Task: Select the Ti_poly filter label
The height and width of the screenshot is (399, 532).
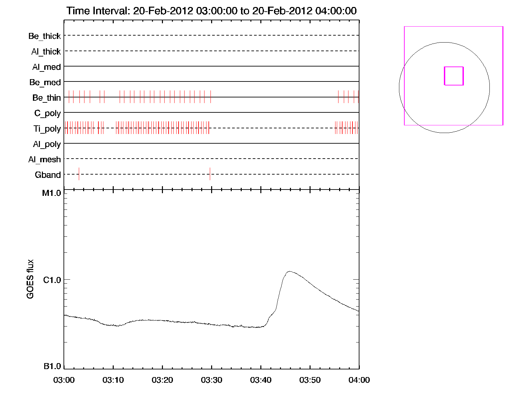Action: pyautogui.click(x=47, y=129)
